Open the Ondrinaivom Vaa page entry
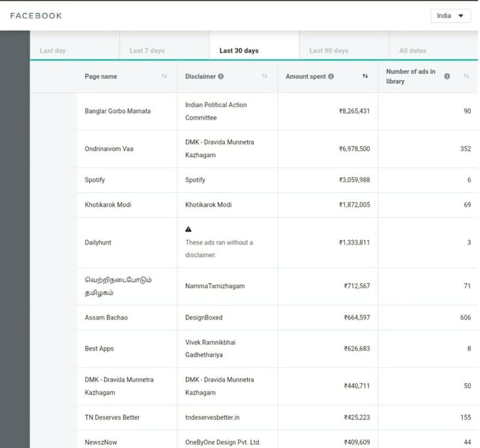 coord(109,149)
